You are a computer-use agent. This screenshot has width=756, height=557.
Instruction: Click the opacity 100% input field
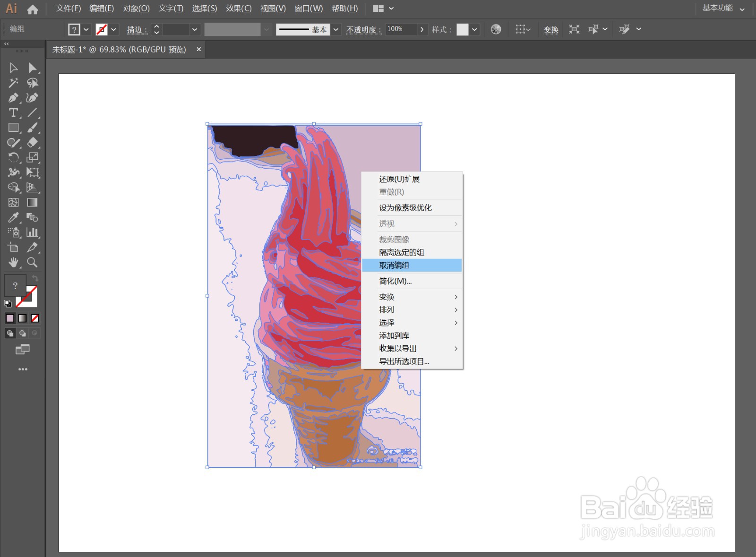pyautogui.click(x=401, y=29)
